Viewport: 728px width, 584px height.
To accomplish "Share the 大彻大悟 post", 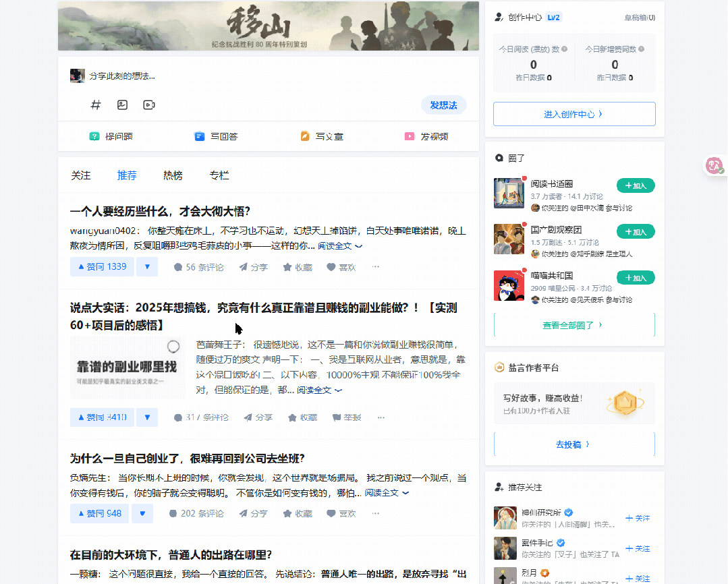I will coord(254,267).
